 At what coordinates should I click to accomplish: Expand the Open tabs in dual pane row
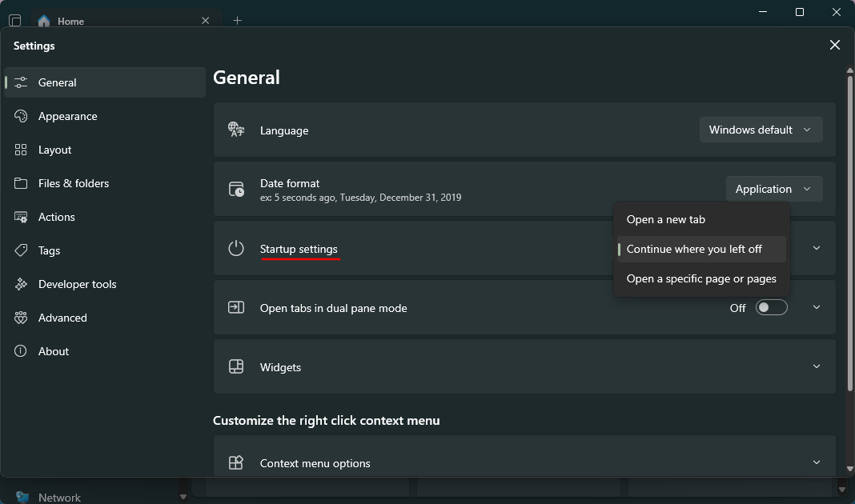point(817,307)
